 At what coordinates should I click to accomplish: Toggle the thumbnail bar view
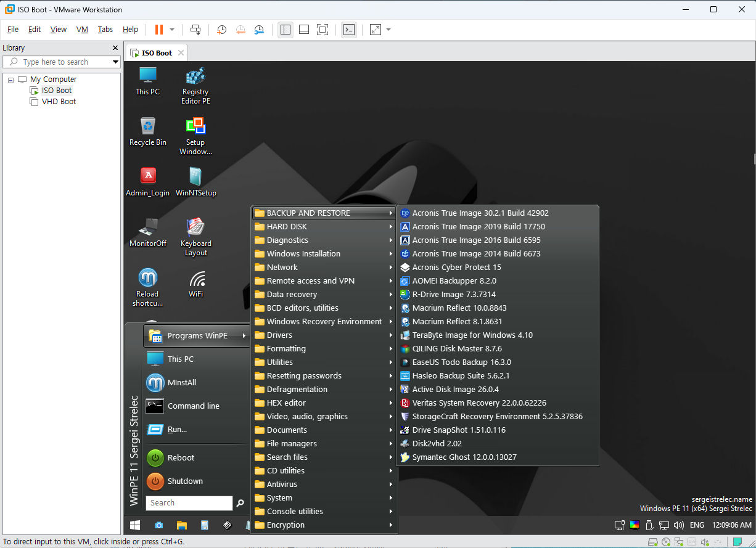pyautogui.click(x=303, y=30)
